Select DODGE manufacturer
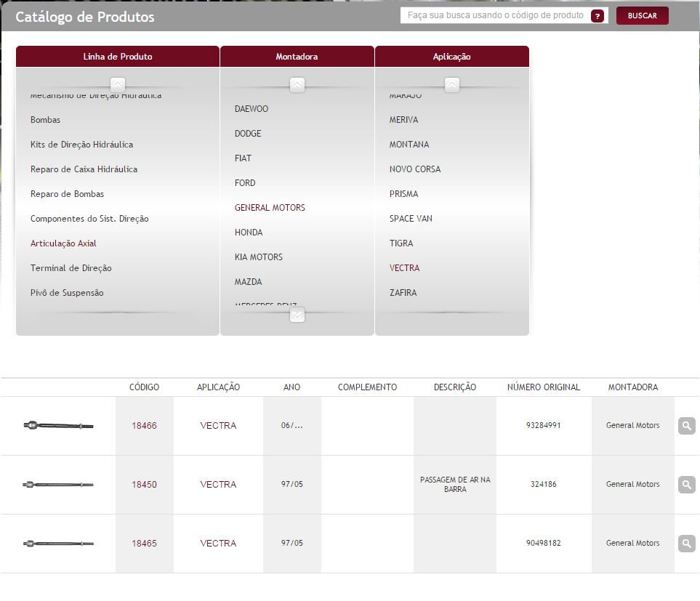The image size is (700, 601). coord(248,134)
